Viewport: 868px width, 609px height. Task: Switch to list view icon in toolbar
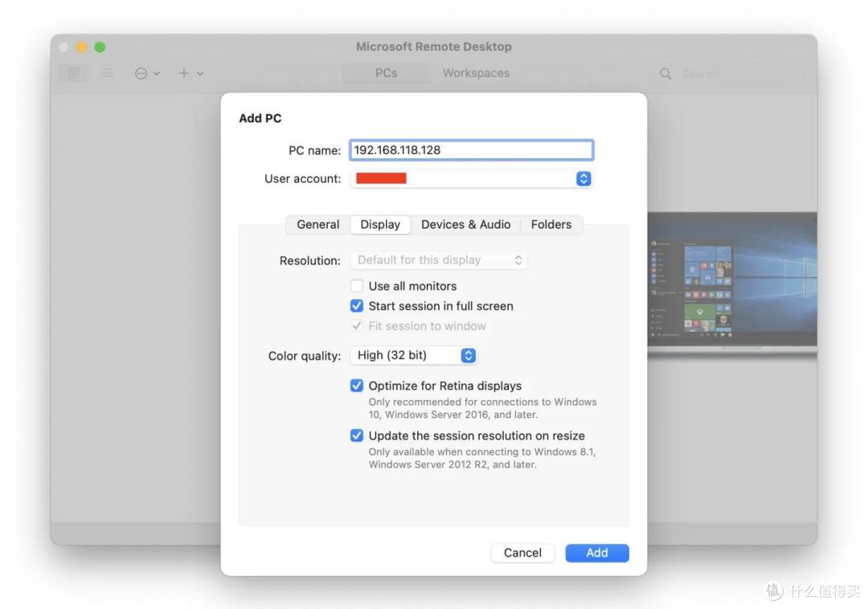pos(107,73)
